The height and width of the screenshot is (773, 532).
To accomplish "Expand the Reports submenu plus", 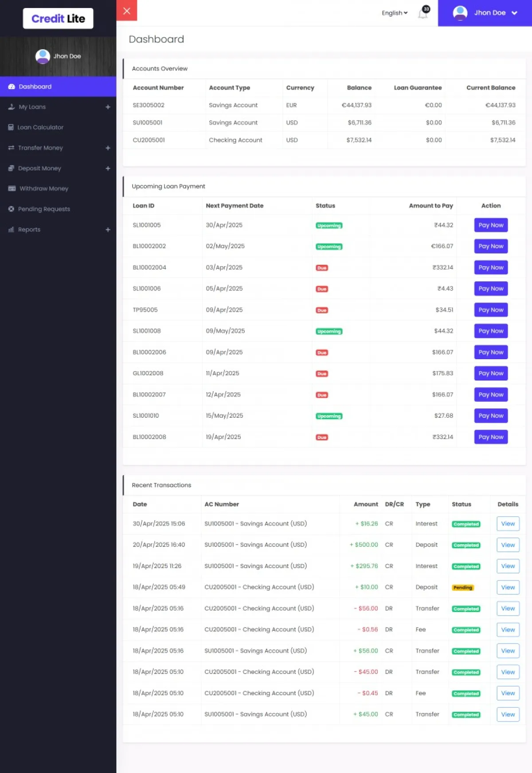I will coord(108,230).
